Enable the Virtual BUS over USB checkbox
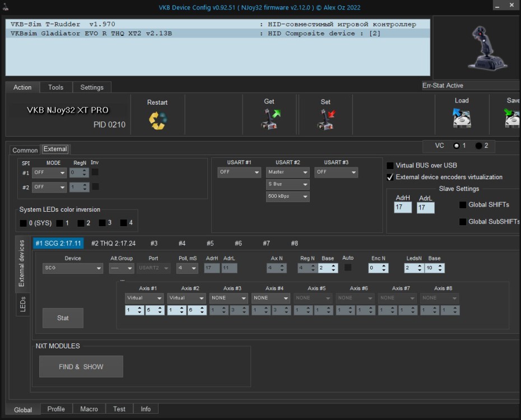The width and height of the screenshot is (521, 420). 390,165
